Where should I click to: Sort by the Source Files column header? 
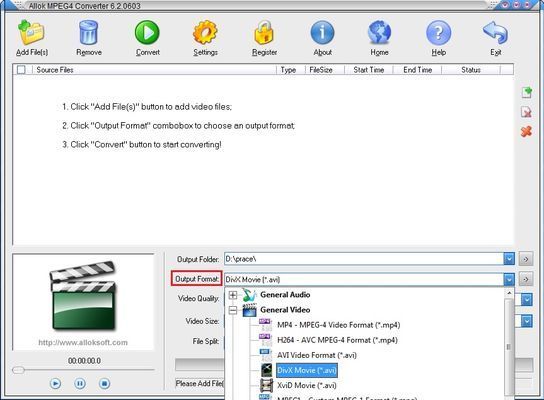155,70
